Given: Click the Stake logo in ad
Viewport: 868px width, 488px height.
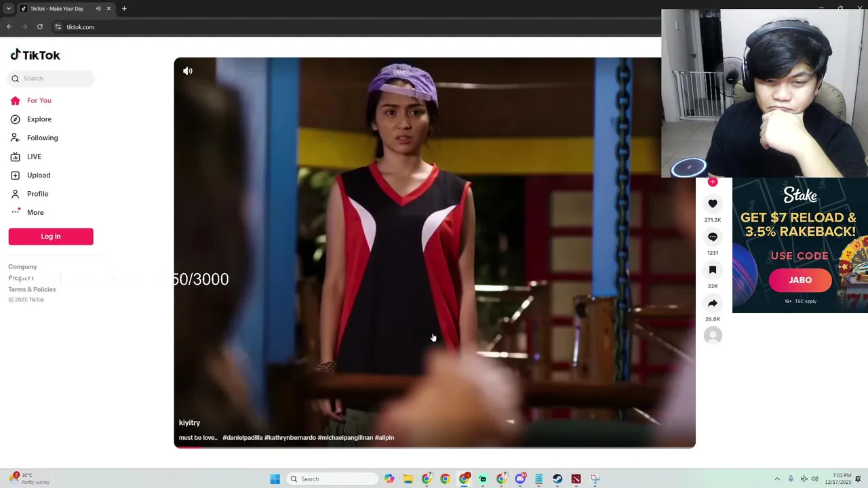Looking at the screenshot, I should 800,195.
